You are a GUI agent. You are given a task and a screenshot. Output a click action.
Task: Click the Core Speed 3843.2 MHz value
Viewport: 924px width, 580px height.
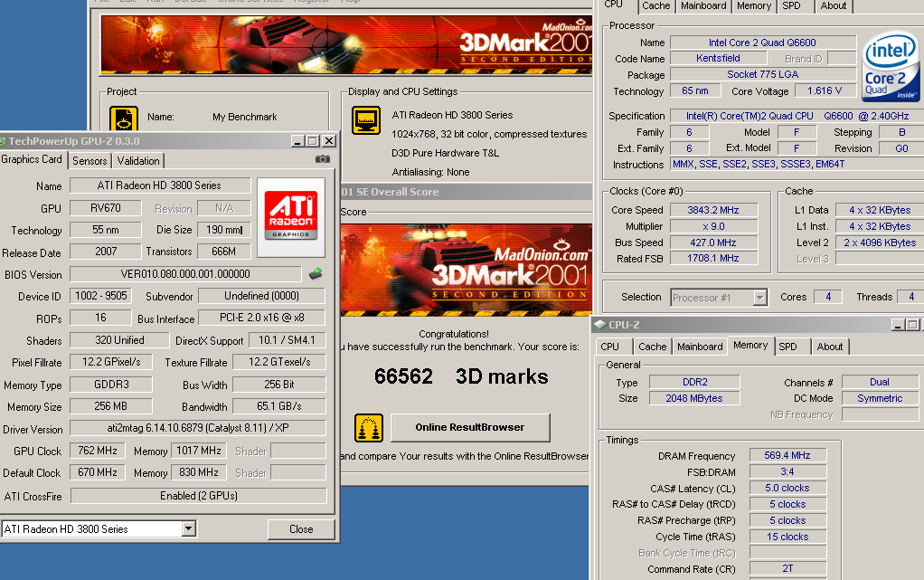click(713, 210)
